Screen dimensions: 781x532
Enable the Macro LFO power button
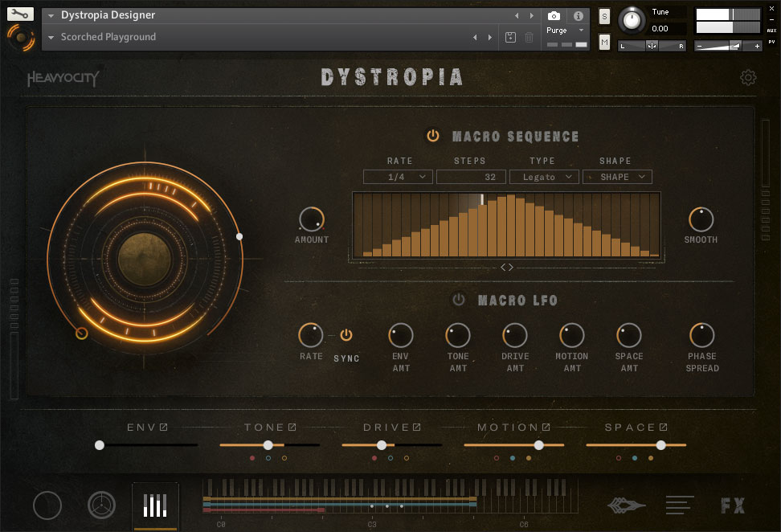[459, 300]
